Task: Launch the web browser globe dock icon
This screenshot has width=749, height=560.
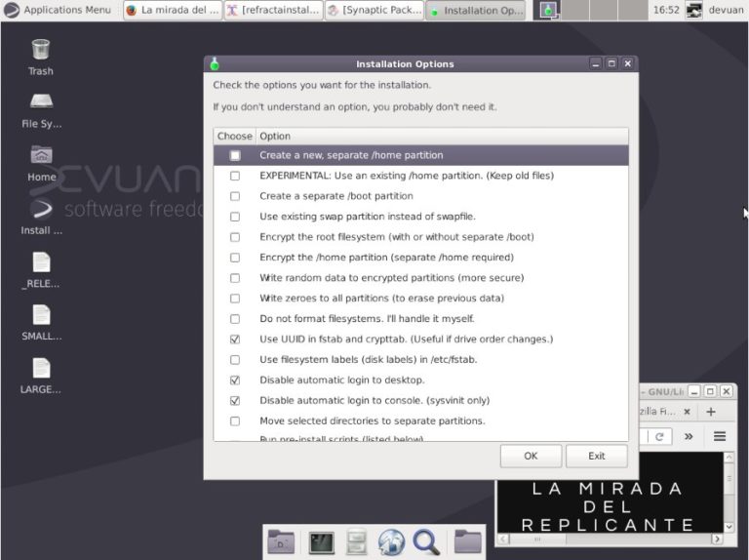Action: 391,542
